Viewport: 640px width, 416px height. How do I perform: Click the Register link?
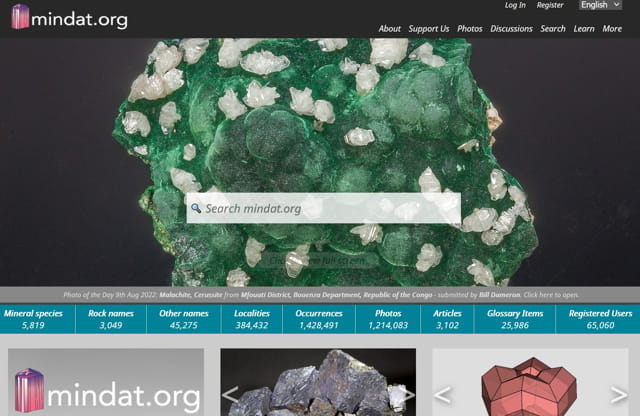pyautogui.click(x=550, y=6)
